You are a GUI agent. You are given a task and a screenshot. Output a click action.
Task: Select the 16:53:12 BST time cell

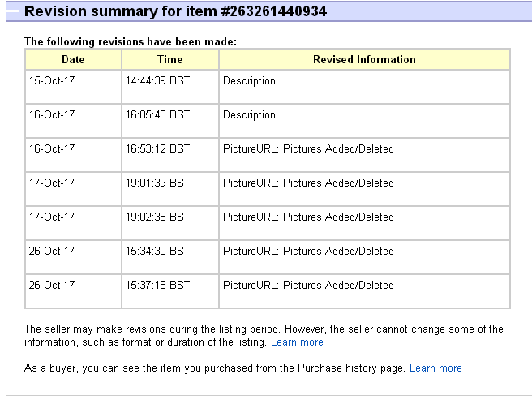(157, 149)
